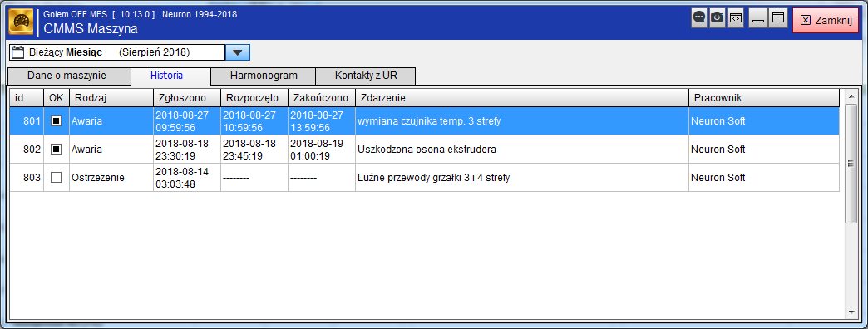Click start time 2018-08-27 10:59:56

pos(254,120)
